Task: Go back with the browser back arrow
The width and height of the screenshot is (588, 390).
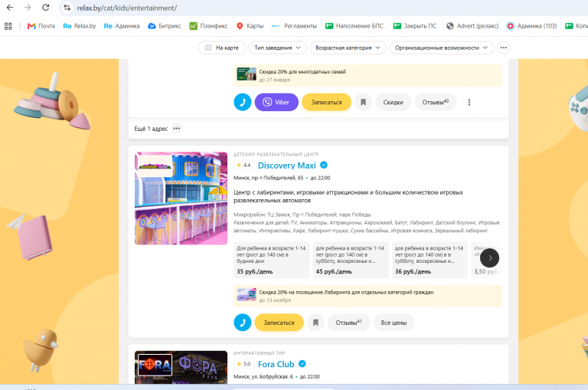Action: (10, 7)
